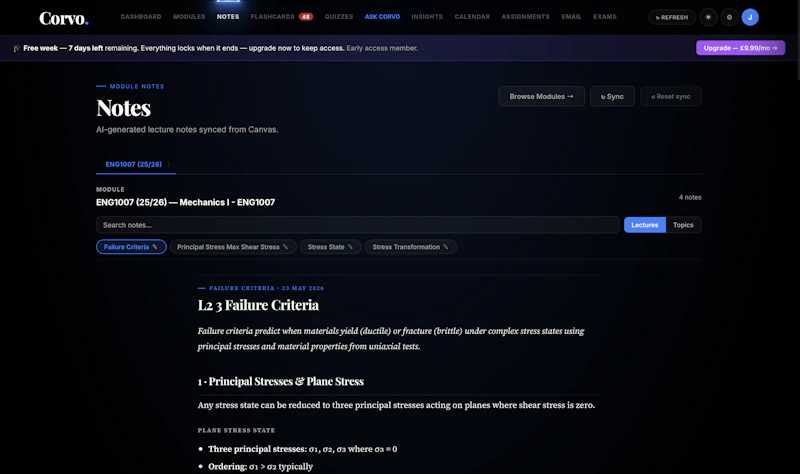Viewport: 800px width, 474px height.
Task: Switch to Topics view
Action: click(x=683, y=225)
